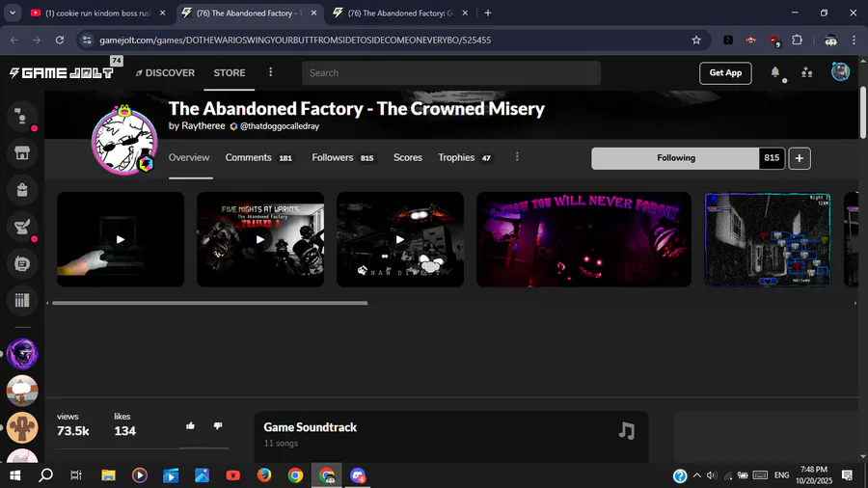Open the Store page
Screen dimensions: 868x488
pyautogui.click(x=230, y=72)
